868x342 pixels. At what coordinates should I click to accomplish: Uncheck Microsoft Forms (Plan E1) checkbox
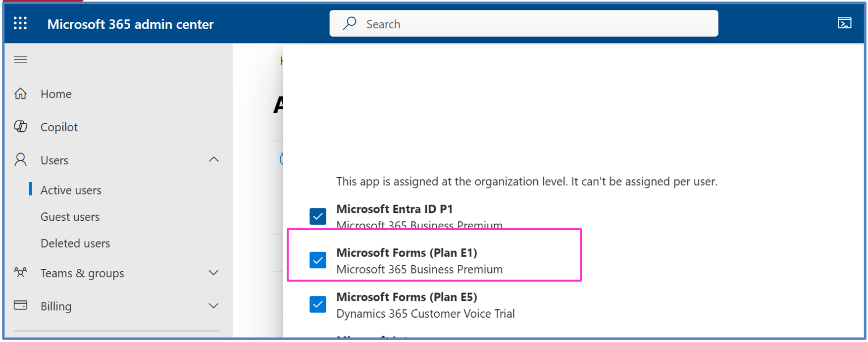[318, 260]
